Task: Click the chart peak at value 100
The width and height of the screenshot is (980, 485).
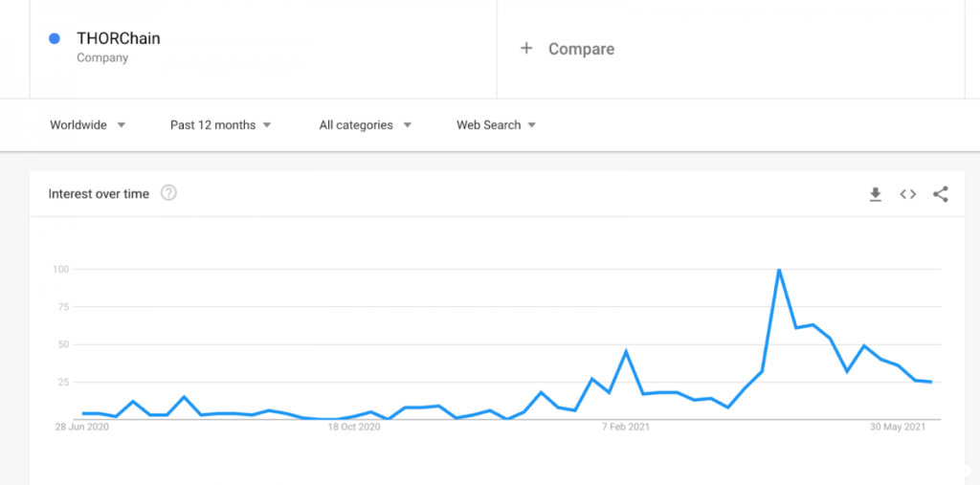Action: click(779, 270)
